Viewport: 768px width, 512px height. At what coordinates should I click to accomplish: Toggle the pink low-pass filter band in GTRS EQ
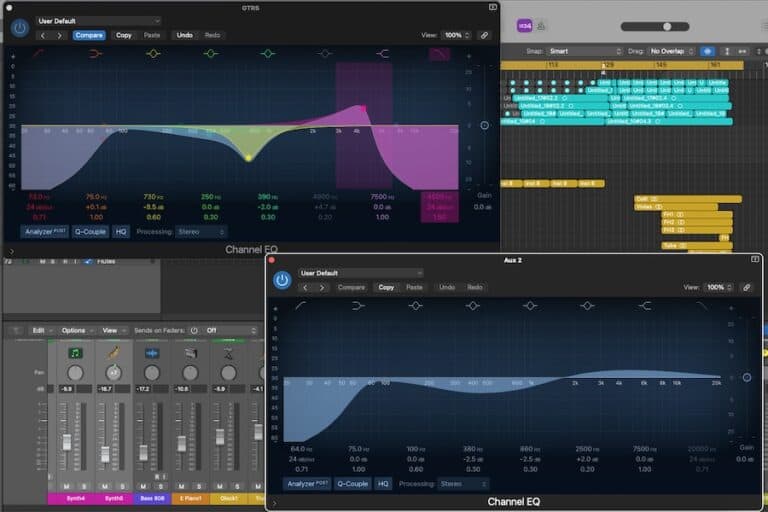tap(439, 54)
